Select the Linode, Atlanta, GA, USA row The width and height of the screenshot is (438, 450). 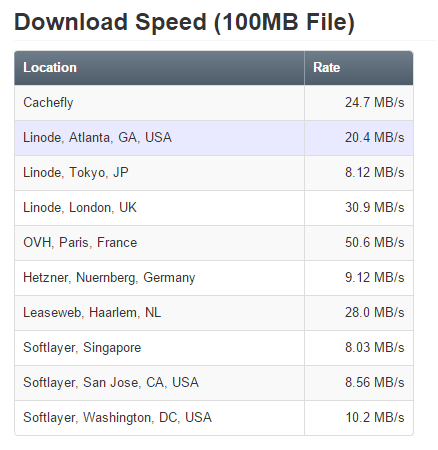click(214, 138)
